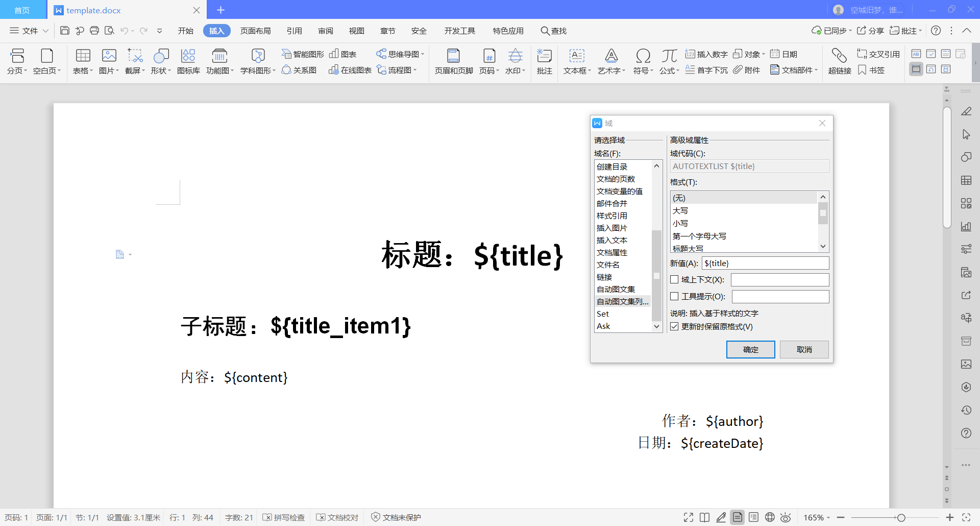Insert a Comment (批注) from ribbon
This screenshot has width=980, height=526.
[x=545, y=61]
